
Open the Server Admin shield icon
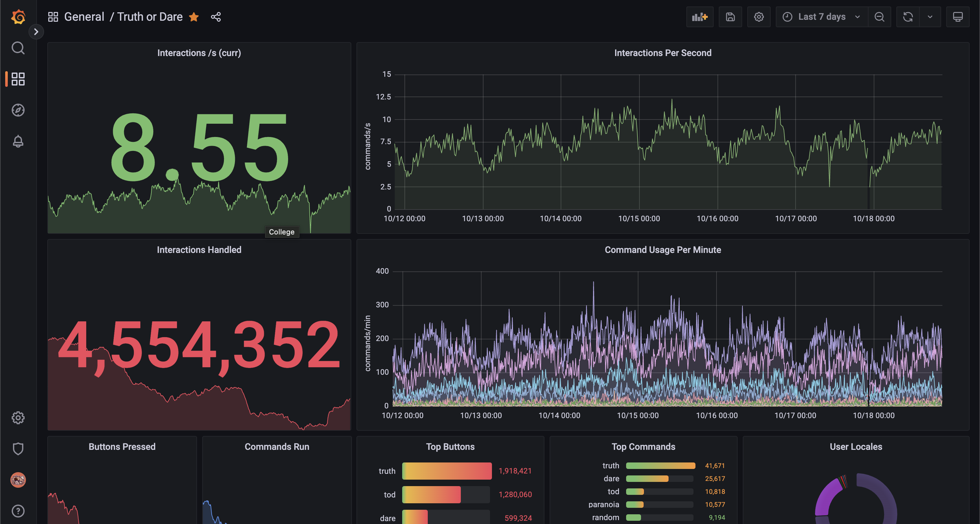click(x=18, y=449)
